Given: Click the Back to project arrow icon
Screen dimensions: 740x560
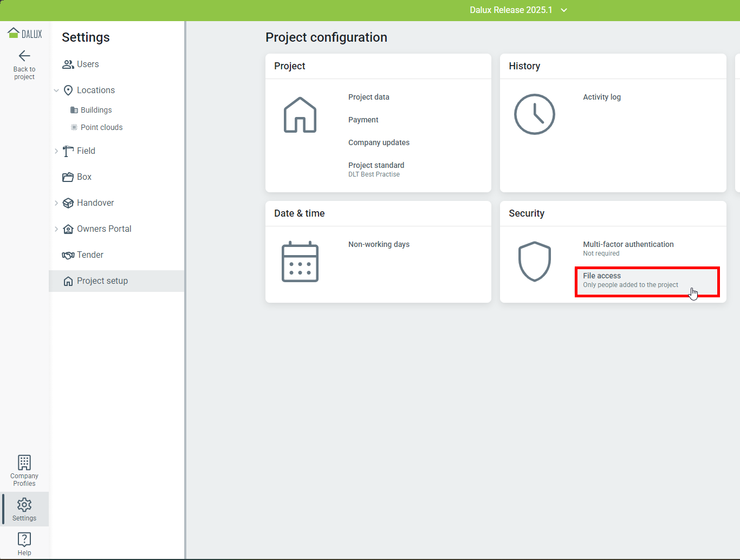Looking at the screenshot, I should pyautogui.click(x=24, y=56).
